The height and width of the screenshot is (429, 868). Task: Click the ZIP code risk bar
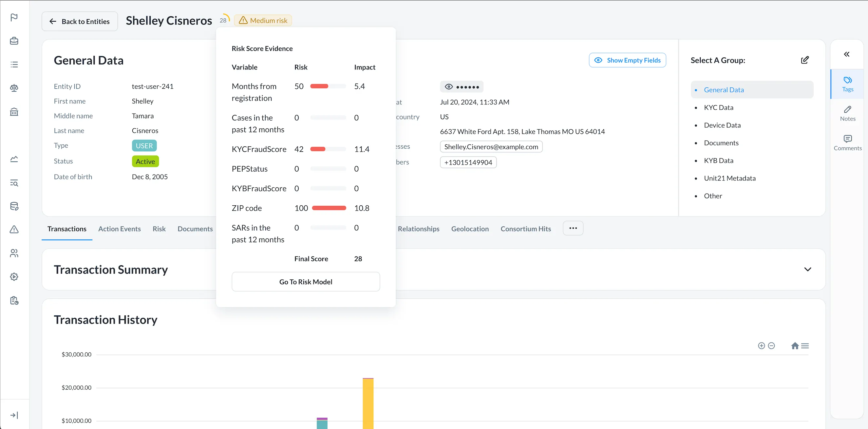click(329, 208)
